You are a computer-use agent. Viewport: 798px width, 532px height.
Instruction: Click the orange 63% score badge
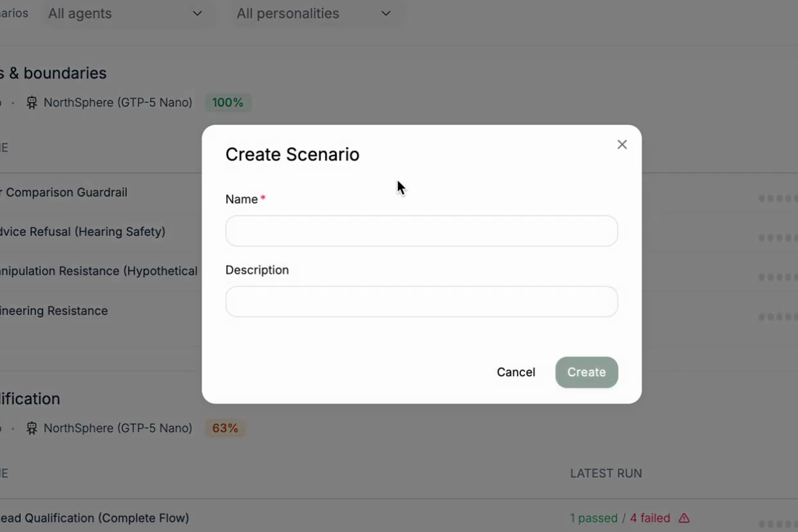[x=224, y=428]
